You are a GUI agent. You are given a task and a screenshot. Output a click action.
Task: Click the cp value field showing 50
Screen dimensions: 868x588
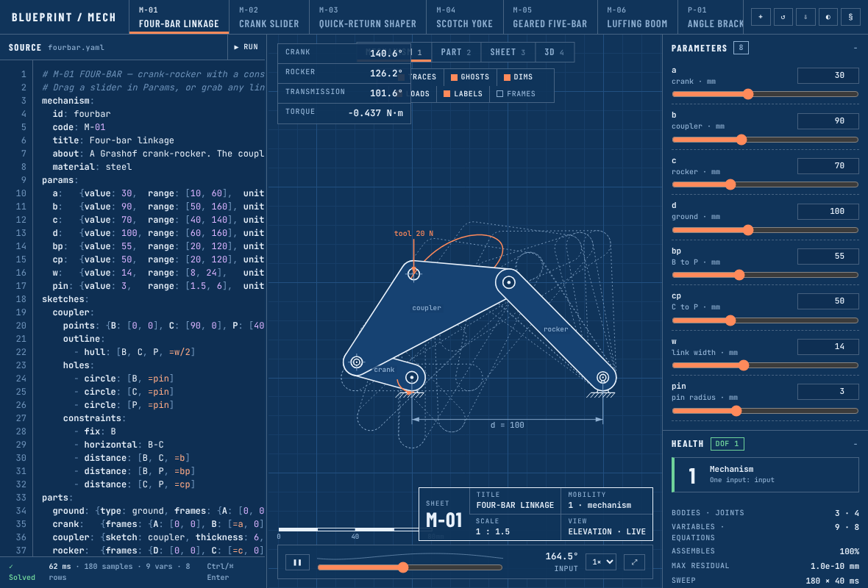(828, 301)
